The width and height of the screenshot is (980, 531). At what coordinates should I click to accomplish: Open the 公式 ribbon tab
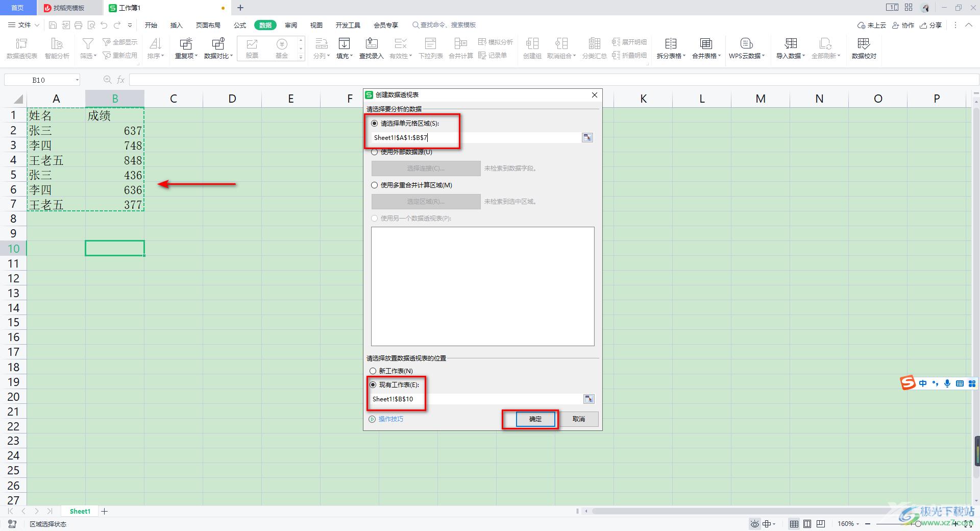[239, 25]
